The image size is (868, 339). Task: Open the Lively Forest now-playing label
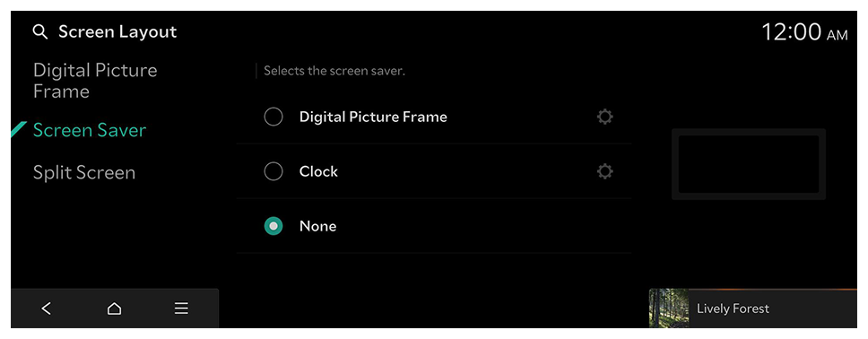(733, 309)
